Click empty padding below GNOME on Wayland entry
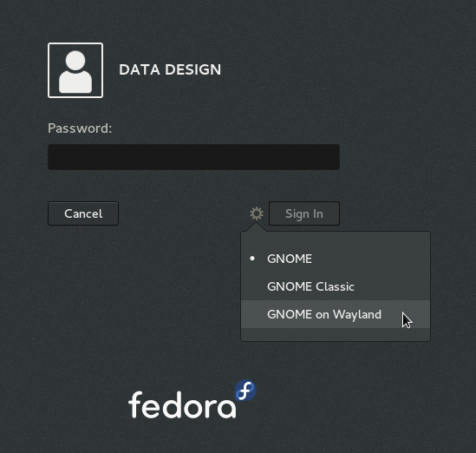The height and width of the screenshot is (453, 476). click(x=336, y=334)
